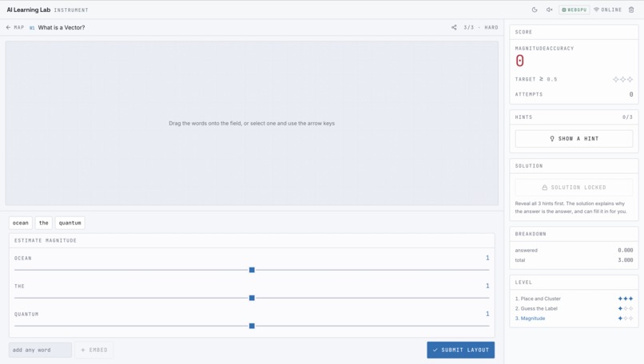Click the Place and Cluster stars
The height and width of the screenshot is (364, 644).
626,299
